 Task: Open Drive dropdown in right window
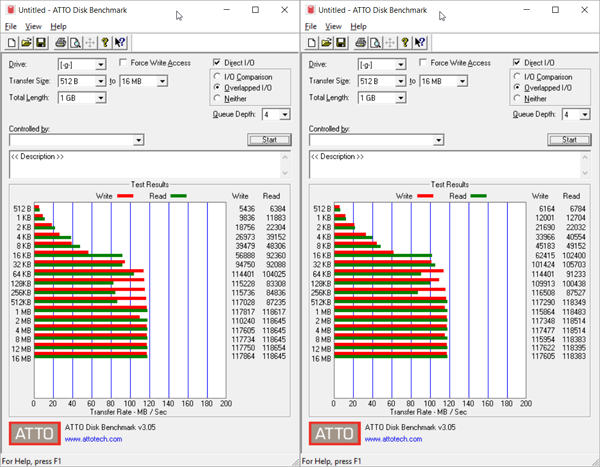(x=401, y=64)
